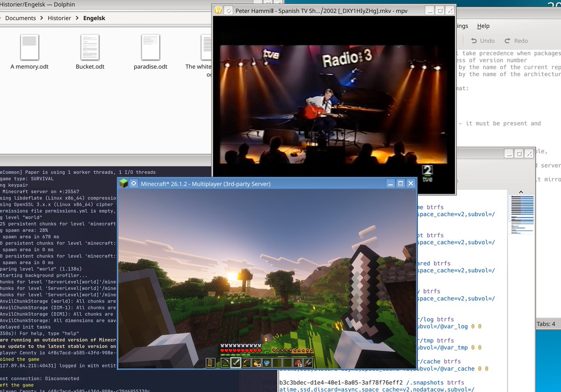This screenshot has width=561, height=392.
Task: Click the Minecraft hunger bar
Action: tap(293, 351)
